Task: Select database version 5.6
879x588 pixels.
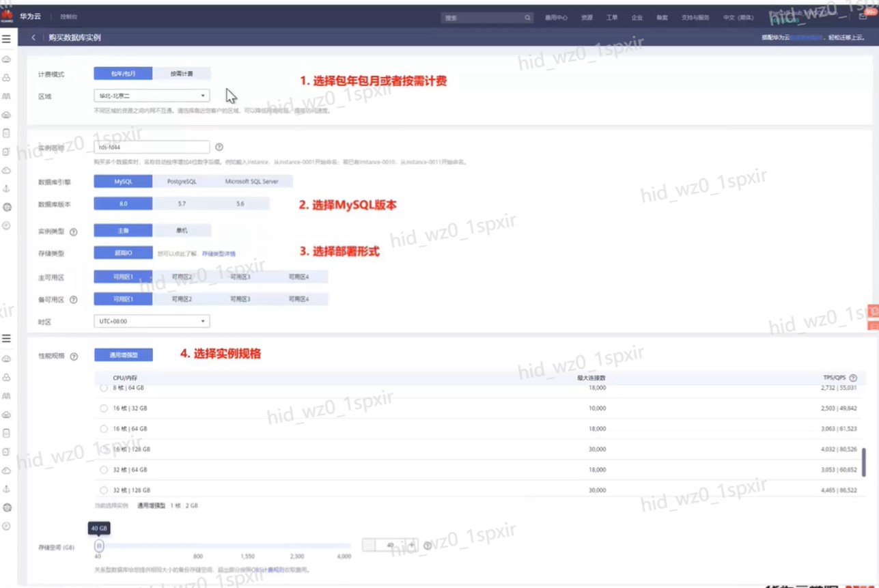Action: 240,204
